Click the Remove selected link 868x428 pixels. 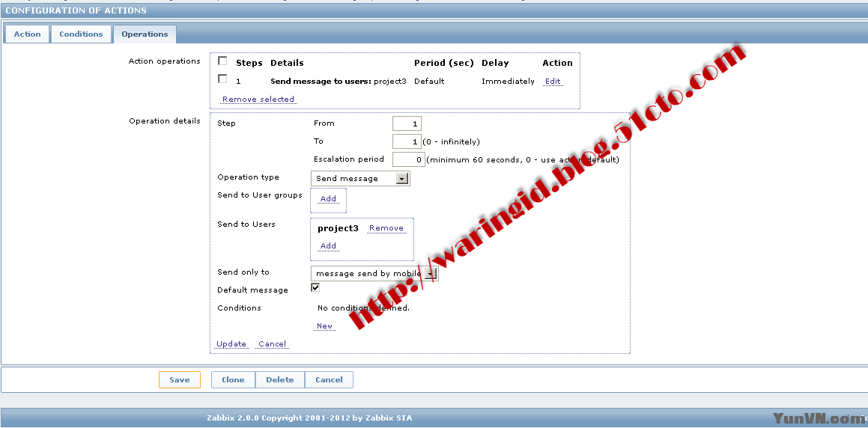tap(258, 100)
